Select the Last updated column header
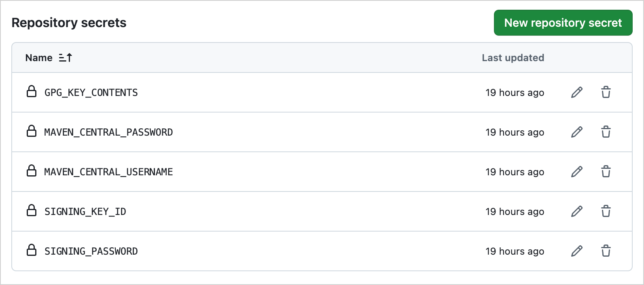This screenshot has width=644, height=285. pos(513,57)
